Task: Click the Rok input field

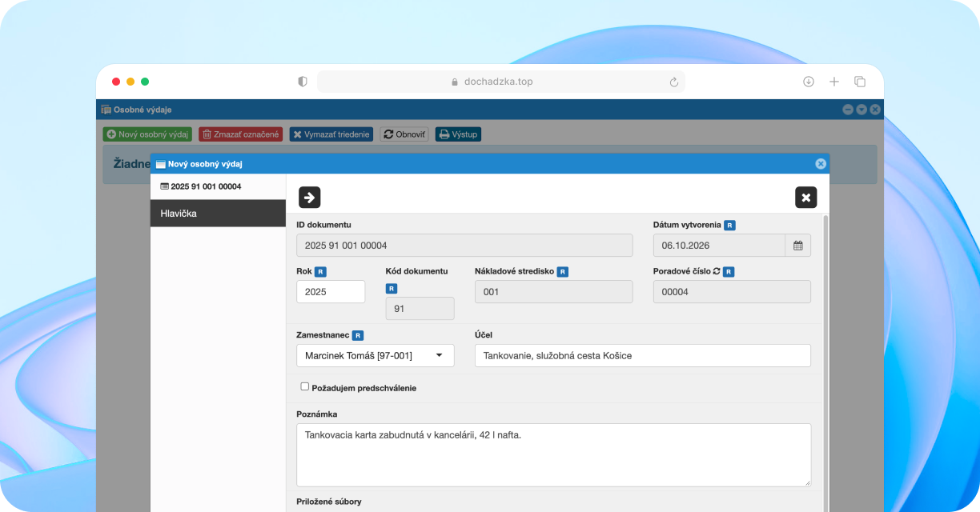Action: point(331,292)
